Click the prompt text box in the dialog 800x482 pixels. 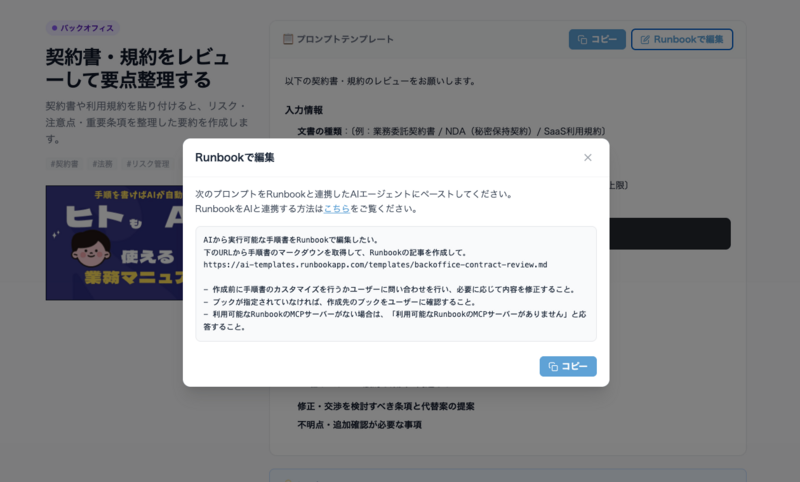[396, 284]
